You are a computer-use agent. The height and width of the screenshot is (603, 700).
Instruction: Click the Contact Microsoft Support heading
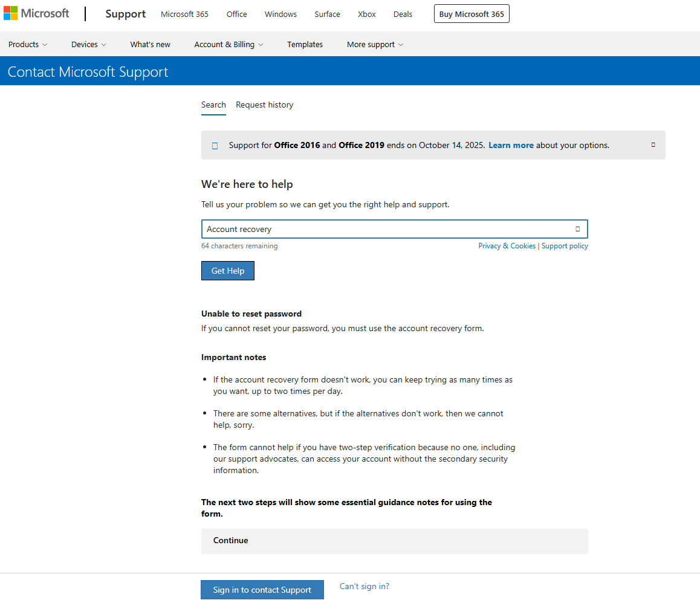(88, 72)
